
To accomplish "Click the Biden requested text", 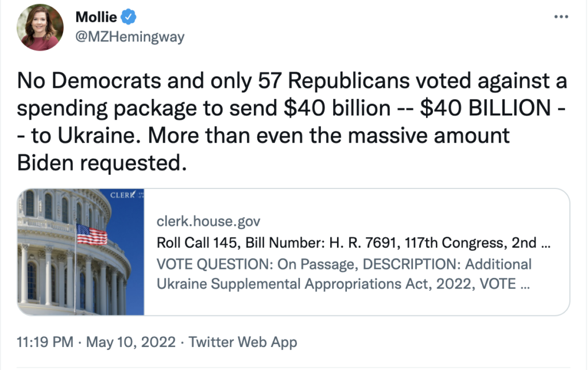I will pyautogui.click(x=102, y=164).
